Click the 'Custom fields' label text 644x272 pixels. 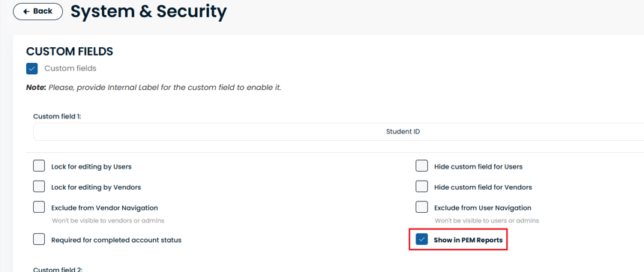point(70,68)
